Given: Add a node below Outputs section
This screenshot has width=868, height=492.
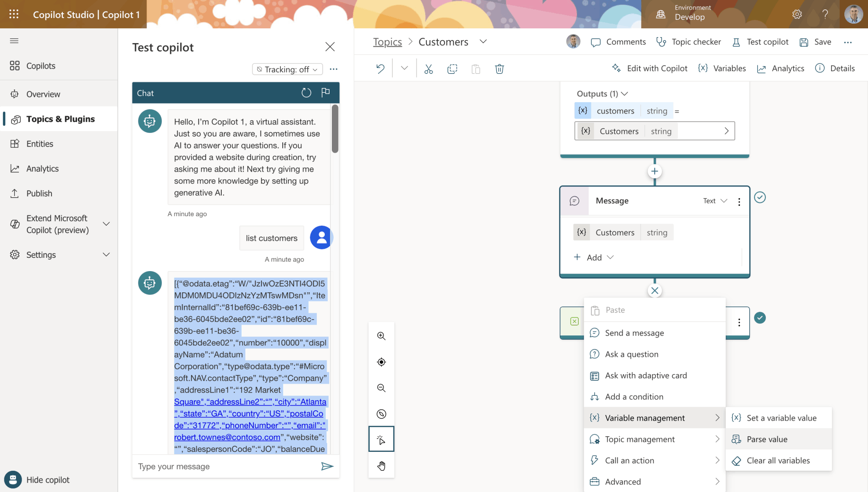Looking at the screenshot, I should [654, 171].
